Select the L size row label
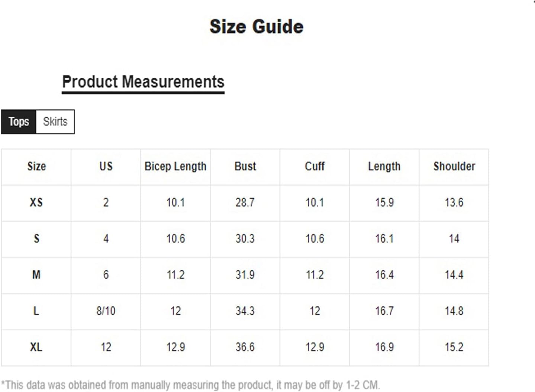The width and height of the screenshot is (535, 392). pyautogui.click(x=36, y=311)
